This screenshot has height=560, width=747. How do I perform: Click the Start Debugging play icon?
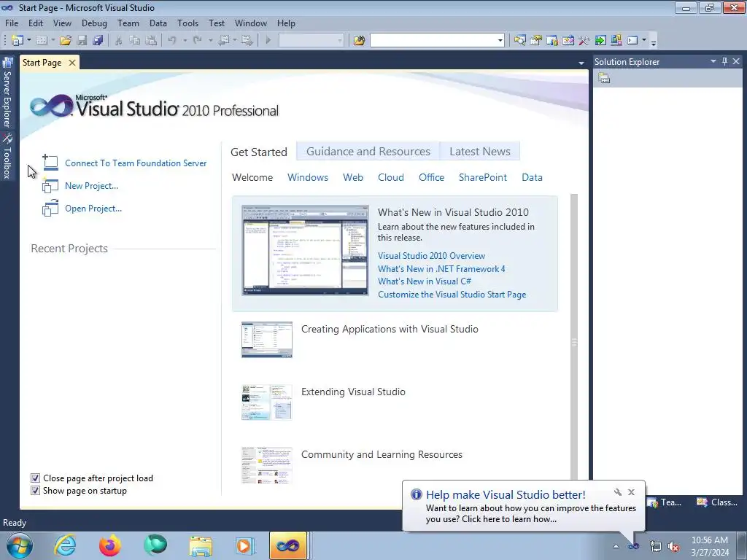click(x=268, y=41)
